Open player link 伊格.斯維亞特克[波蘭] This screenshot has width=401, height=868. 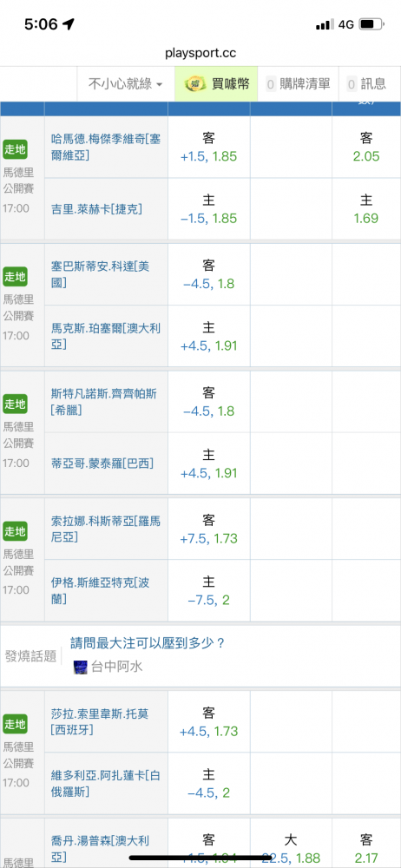coord(100,590)
